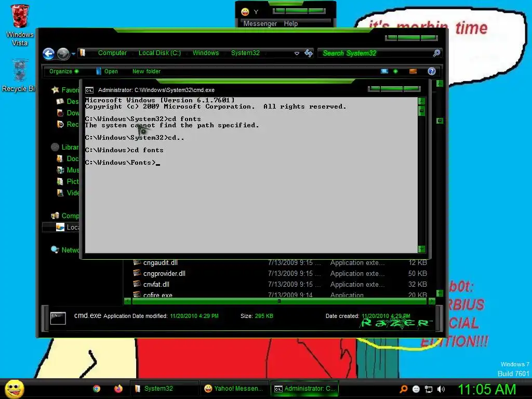Click cmd console scroll down arrow
The width and height of the screenshot is (532, 399).
click(421, 249)
